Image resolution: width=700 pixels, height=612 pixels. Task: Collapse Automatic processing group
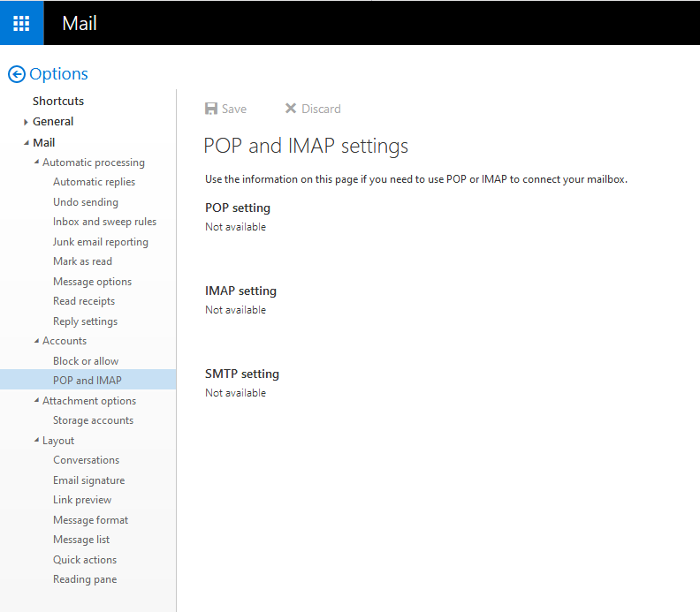pyautogui.click(x=36, y=162)
